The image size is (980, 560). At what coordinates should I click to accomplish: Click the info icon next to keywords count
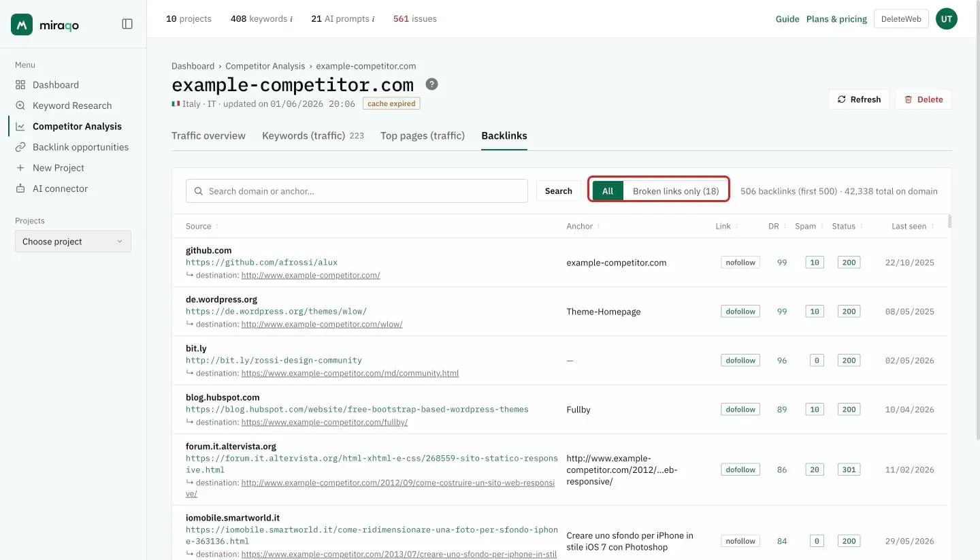(291, 19)
